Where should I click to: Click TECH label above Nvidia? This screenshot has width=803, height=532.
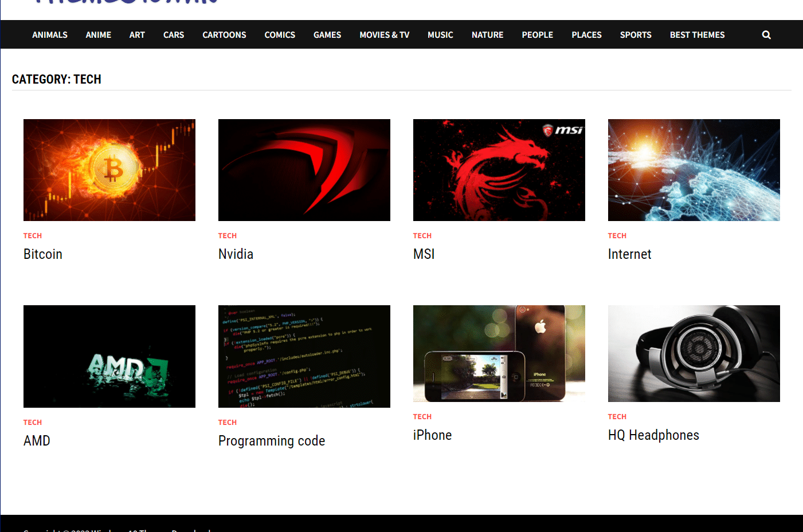(x=228, y=236)
